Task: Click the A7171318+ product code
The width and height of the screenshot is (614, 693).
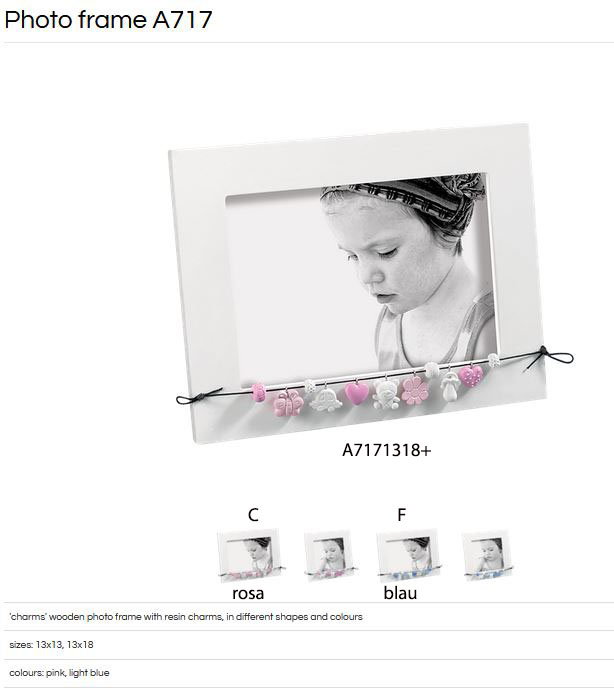Action: coord(386,450)
